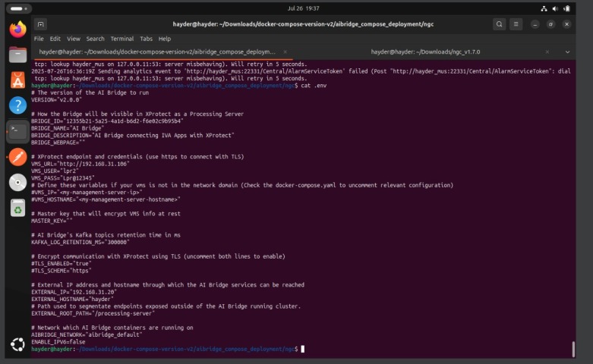
Task: Close the aibridge_compose_deployment terminal tab
Action: pos(284,52)
